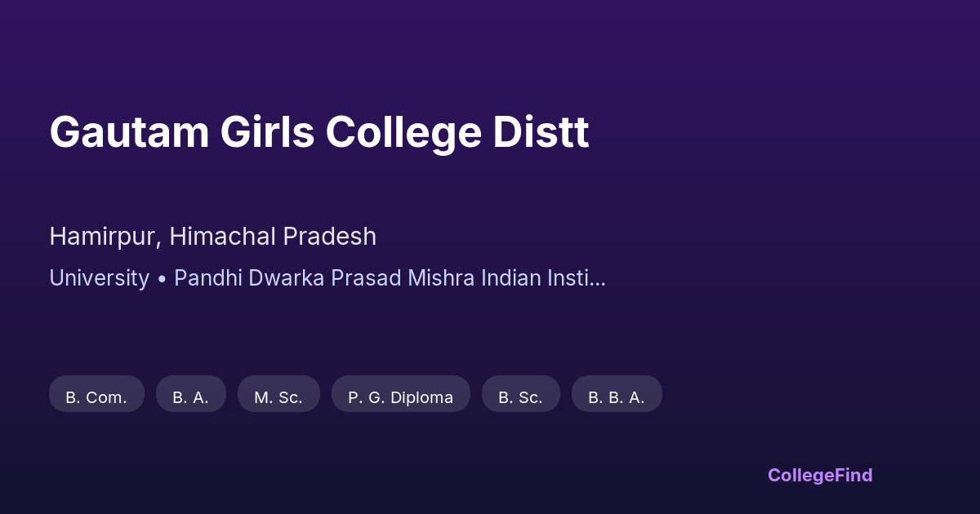Select the B. A. course tag

(190, 397)
